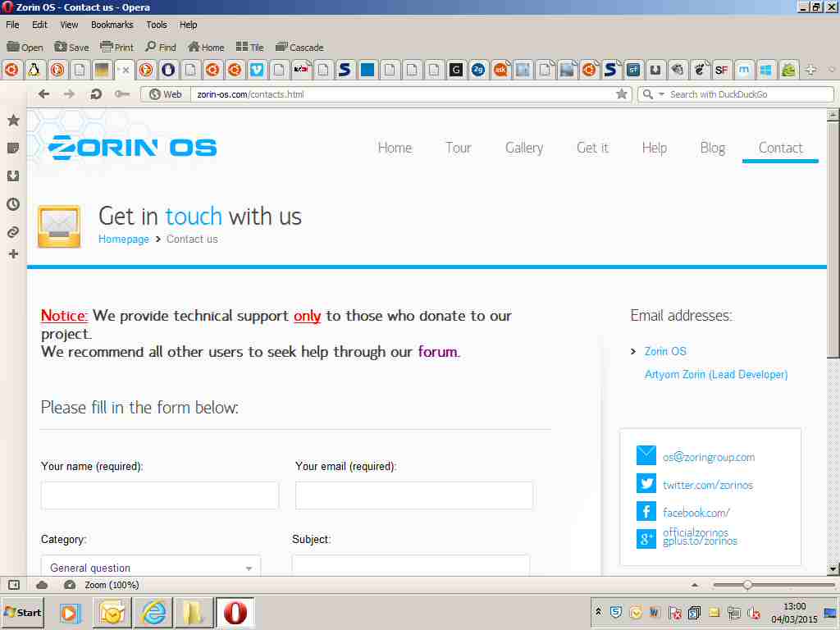Image resolution: width=840 pixels, height=630 pixels.
Task: Click the Twitter icon in contact box
Action: [646, 484]
